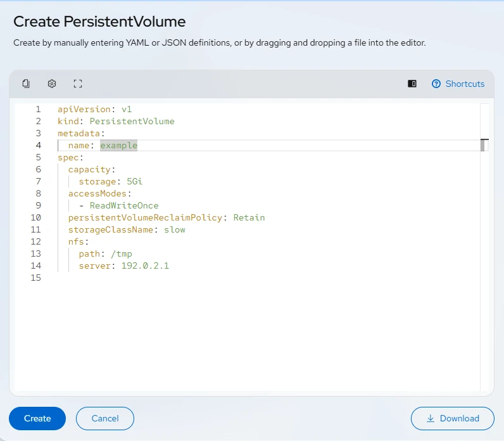Screen dimensions: 504x441
Task: Click the 'persistentVolumeReclaimPolicy' key
Action: click(145, 218)
